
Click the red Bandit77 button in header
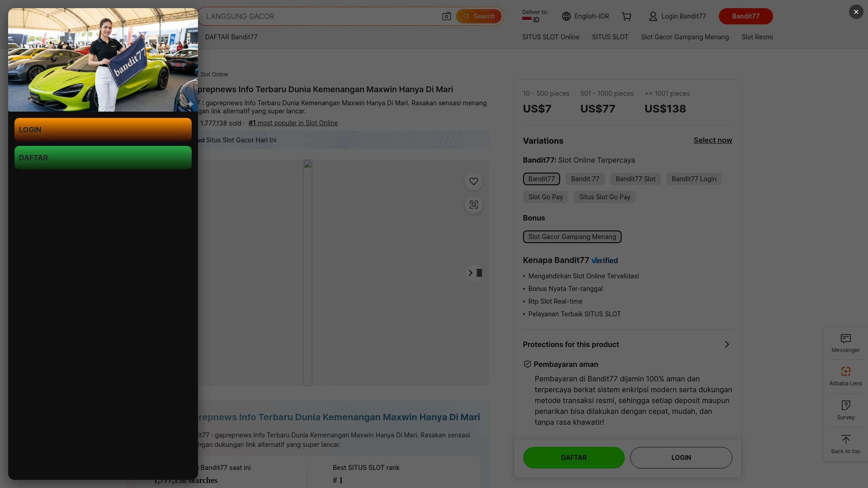pyautogui.click(x=745, y=16)
